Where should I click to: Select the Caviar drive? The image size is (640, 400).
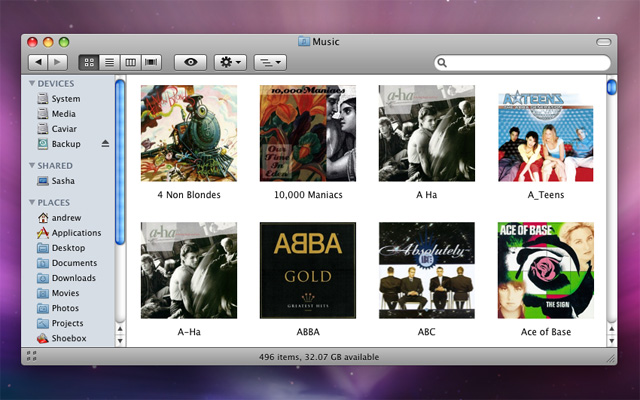tap(63, 129)
